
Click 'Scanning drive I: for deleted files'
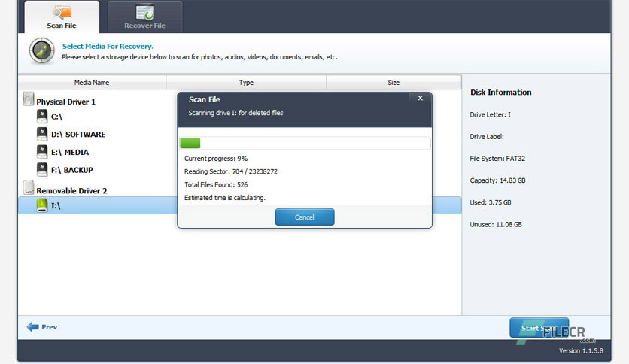[236, 113]
